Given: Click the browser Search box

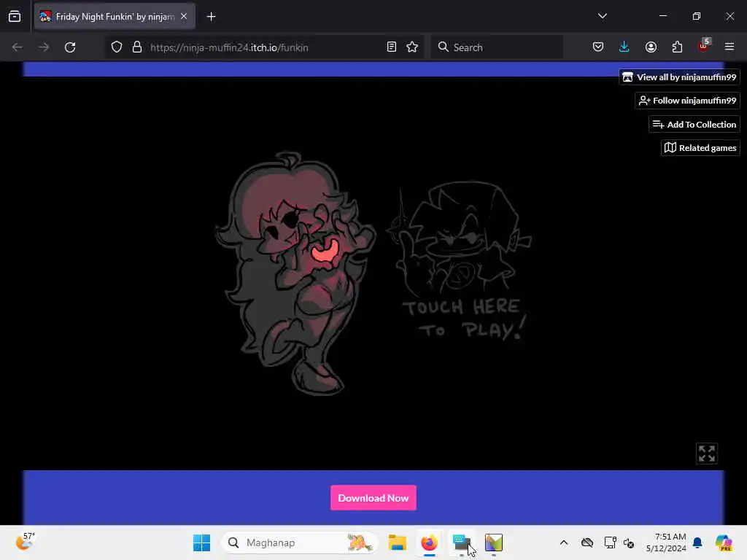Looking at the screenshot, I should click(497, 47).
